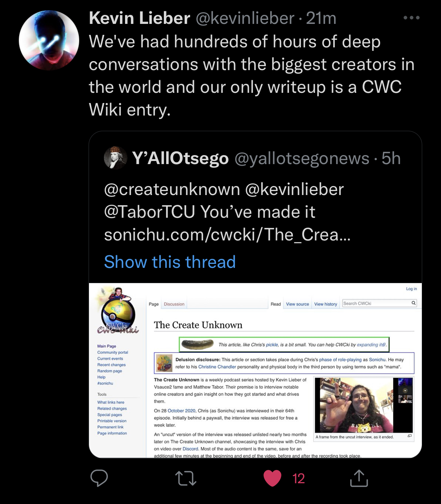This screenshot has height=504, width=441.
Task: Tap the reply speech bubble icon
Action: (99, 478)
